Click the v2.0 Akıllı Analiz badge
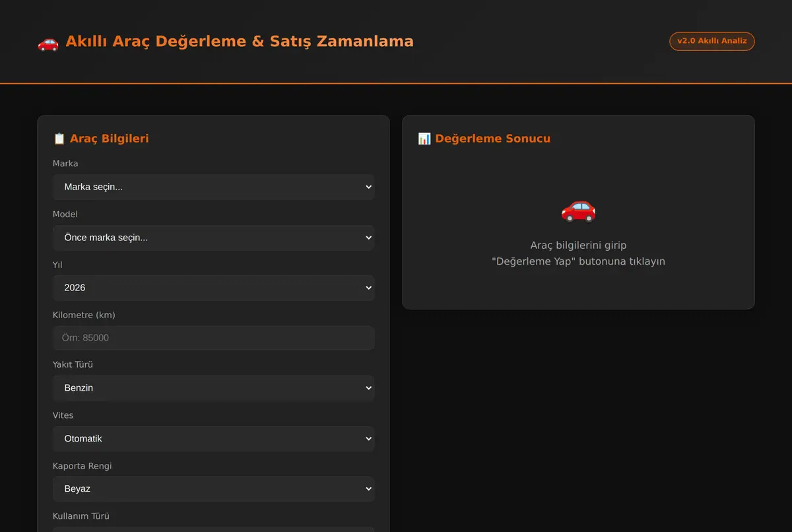 click(x=712, y=41)
